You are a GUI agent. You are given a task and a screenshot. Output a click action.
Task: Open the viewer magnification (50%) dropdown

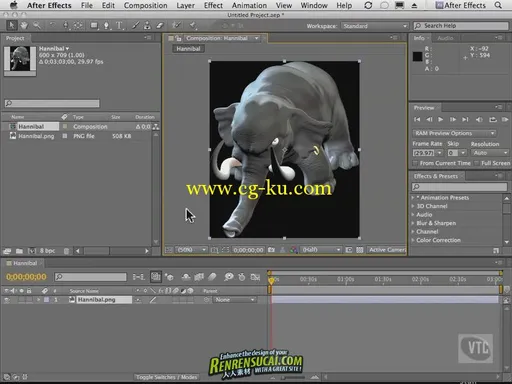(x=191, y=250)
